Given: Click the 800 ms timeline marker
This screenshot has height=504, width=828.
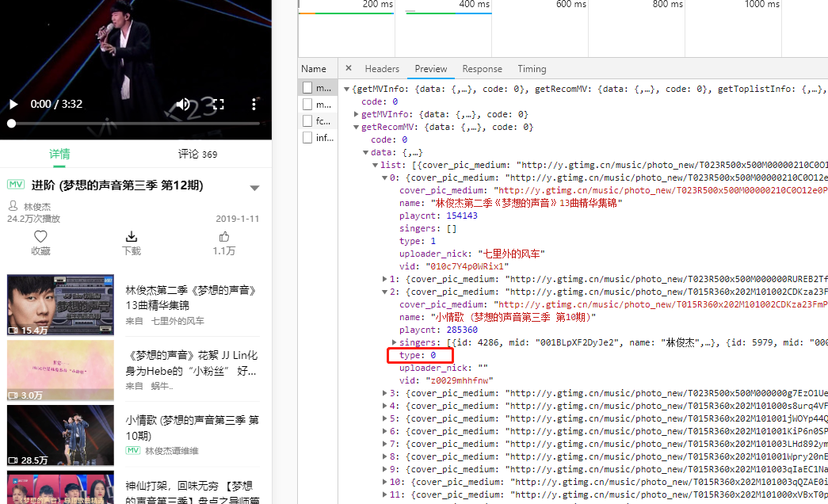Looking at the screenshot, I should click(667, 4).
